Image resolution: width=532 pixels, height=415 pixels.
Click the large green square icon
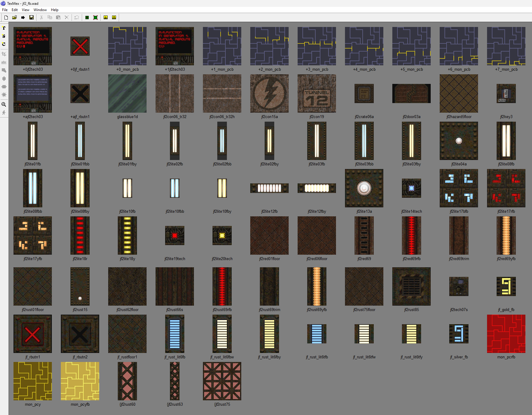(x=95, y=18)
